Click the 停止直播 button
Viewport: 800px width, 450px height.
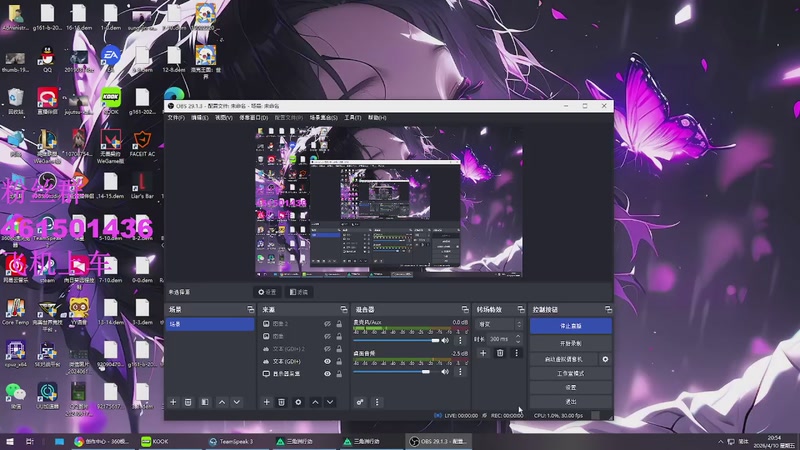coord(571,326)
